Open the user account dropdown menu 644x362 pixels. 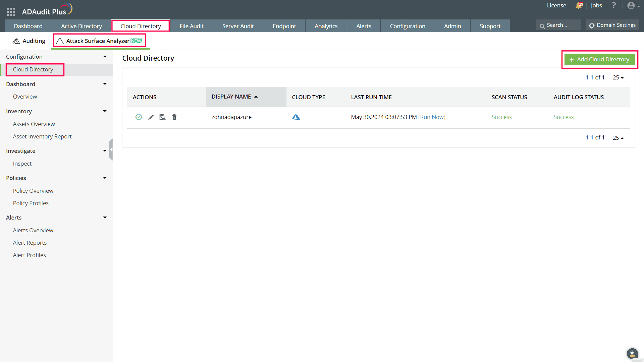click(632, 6)
